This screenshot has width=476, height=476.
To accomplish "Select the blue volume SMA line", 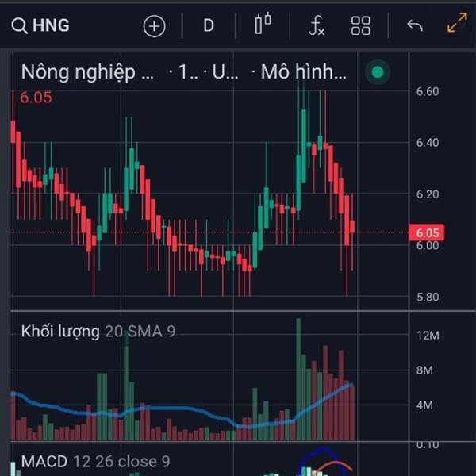I will point(182,409).
